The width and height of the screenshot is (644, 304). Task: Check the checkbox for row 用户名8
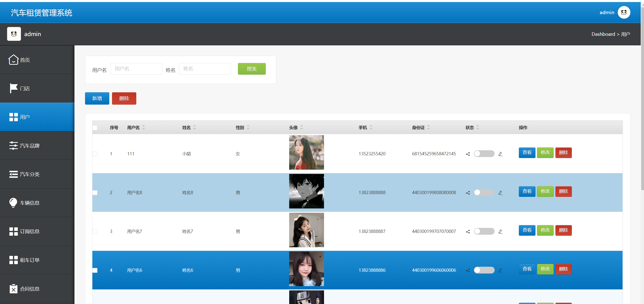(x=95, y=193)
